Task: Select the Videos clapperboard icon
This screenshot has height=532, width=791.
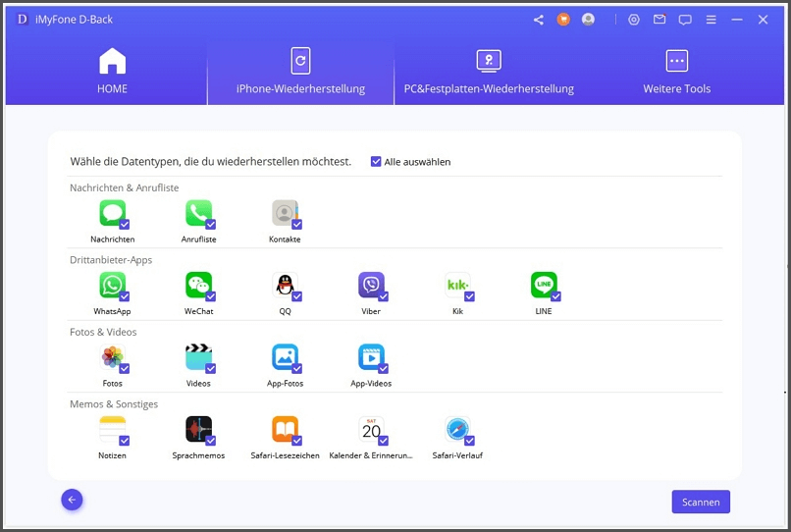Action: [x=199, y=357]
